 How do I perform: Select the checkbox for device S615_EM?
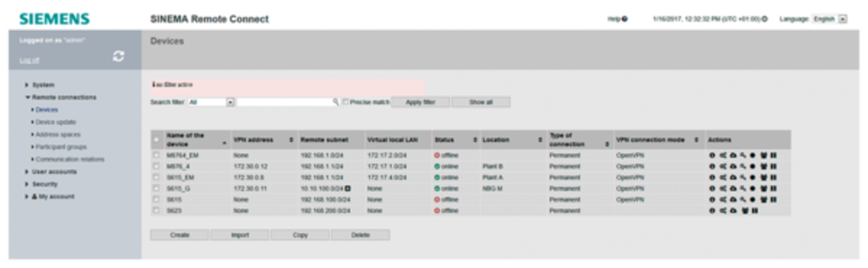pyautogui.click(x=156, y=177)
